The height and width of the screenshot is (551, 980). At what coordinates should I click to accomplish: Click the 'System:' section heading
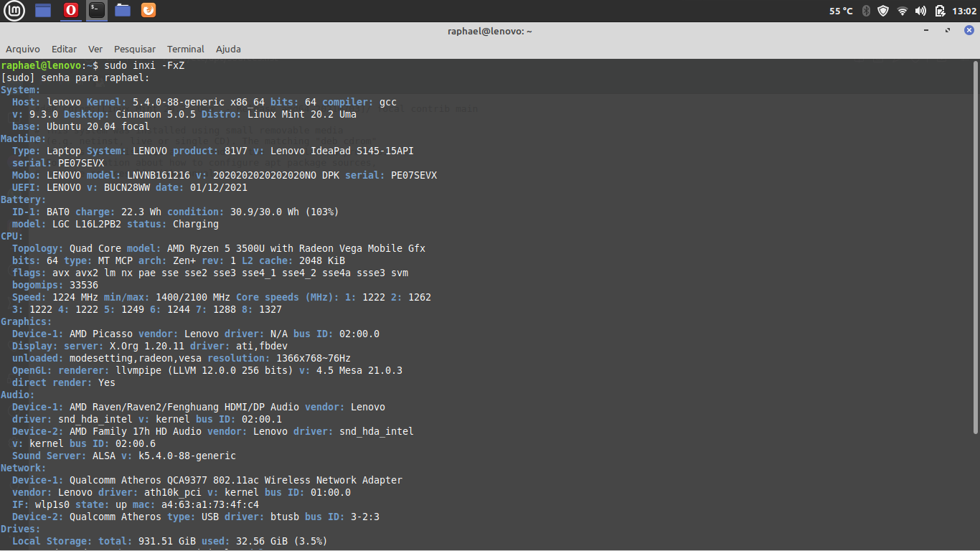coord(21,90)
